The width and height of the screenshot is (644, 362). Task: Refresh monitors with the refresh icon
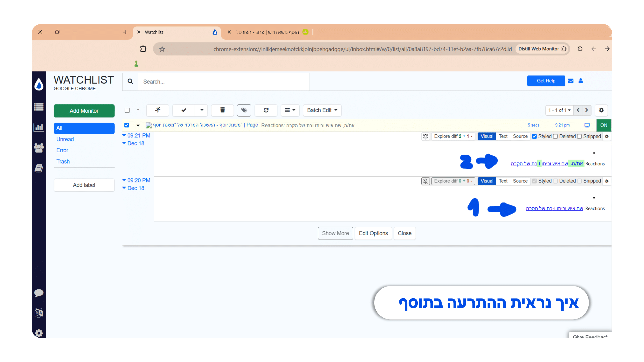(266, 110)
